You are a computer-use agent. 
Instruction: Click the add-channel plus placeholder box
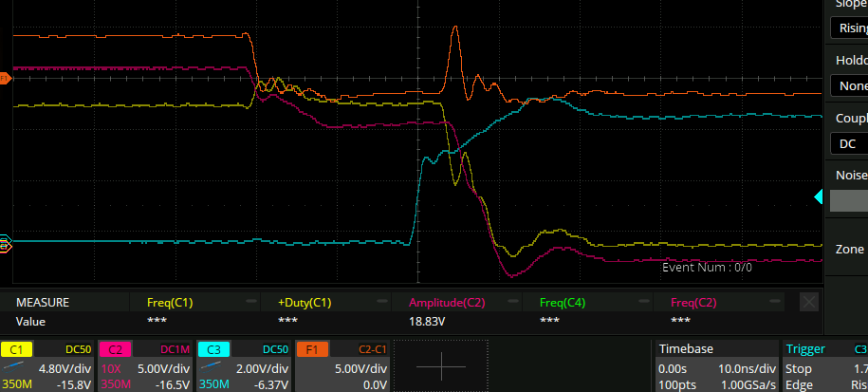point(440,365)
